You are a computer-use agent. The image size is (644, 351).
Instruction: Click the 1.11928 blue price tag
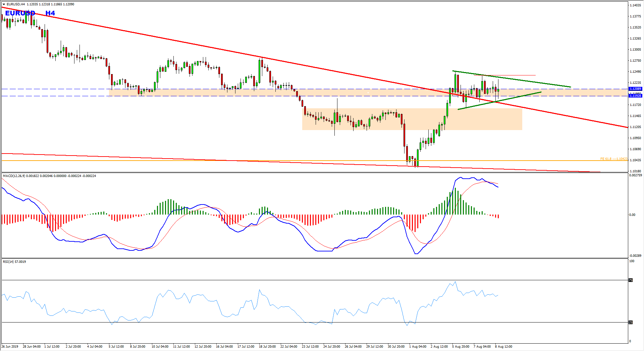coord(635,96)
